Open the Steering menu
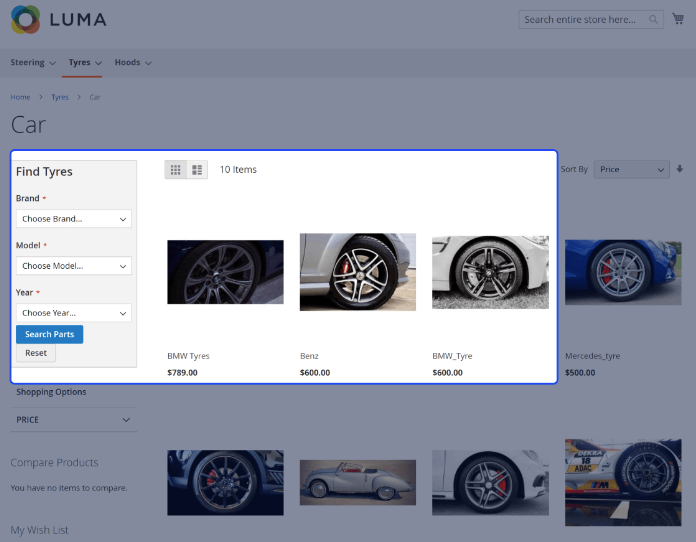Viewport: 696px width, 542px height. coord(33,63)
